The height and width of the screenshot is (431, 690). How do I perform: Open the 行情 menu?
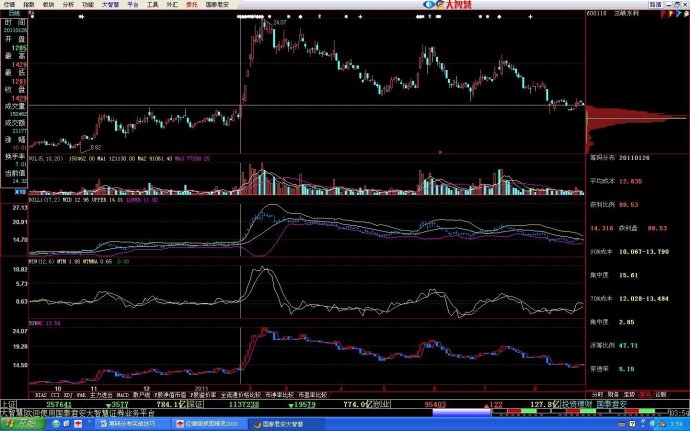[x=9, y=4]
